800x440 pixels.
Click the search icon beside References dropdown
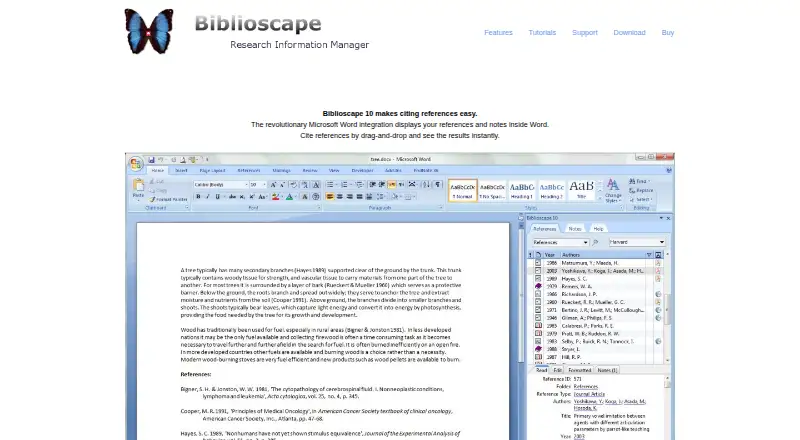[x=595, y=242]
